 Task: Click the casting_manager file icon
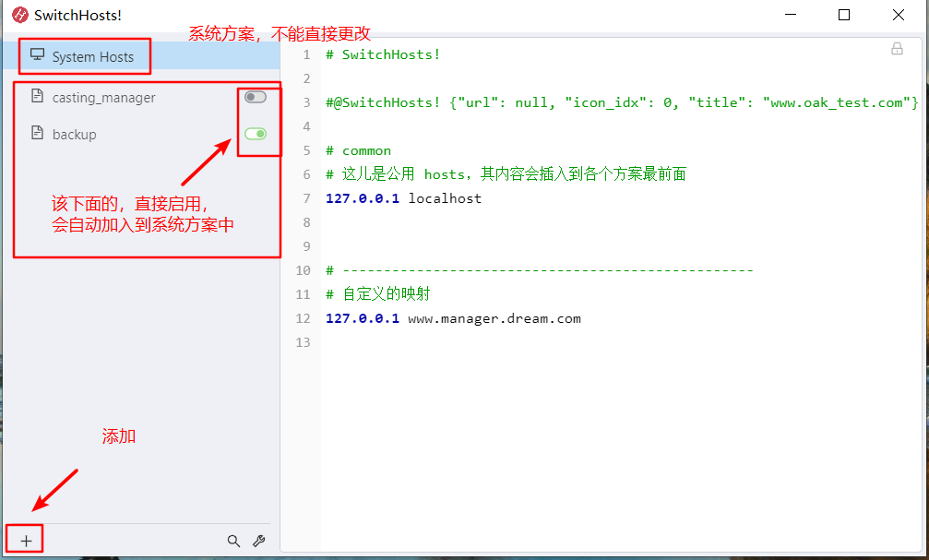37,96
